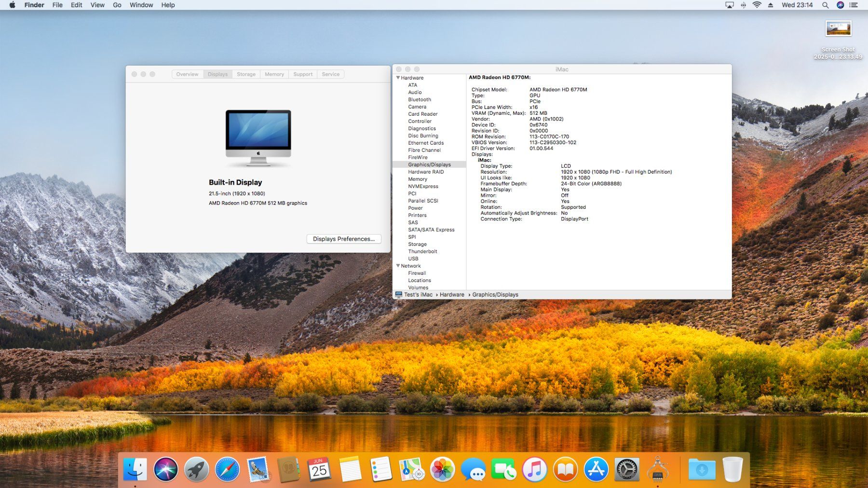Switch to the Storage tab
Viewport: 868px width, 488px height.
246,74
